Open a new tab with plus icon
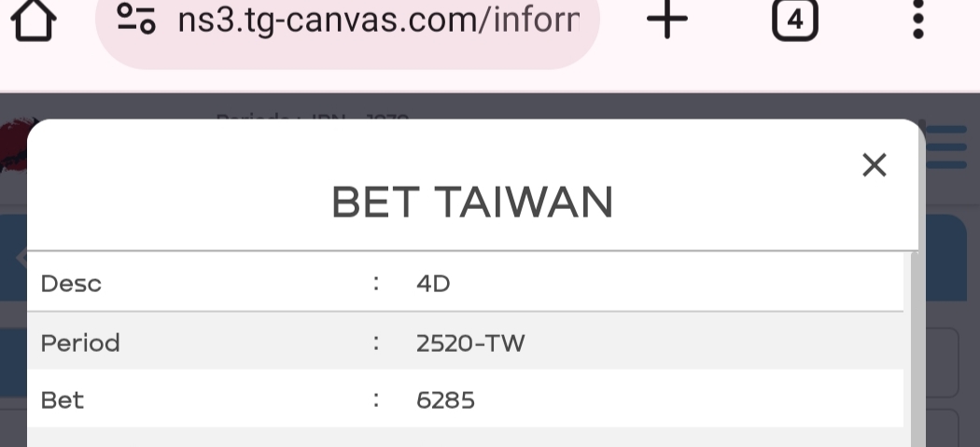This screenshot has height=447, width=980. (666, 20)
